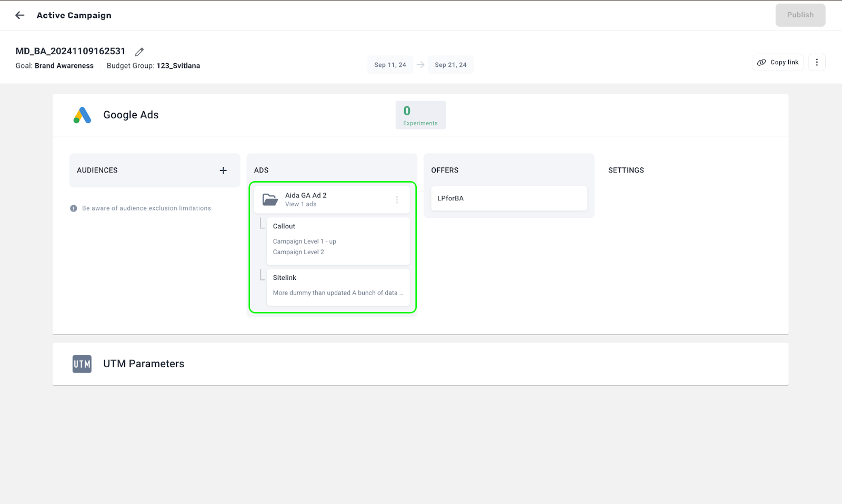Open campaign three-dot options menu
This screenshot has width=842, height=504.
tap(817, 62)
